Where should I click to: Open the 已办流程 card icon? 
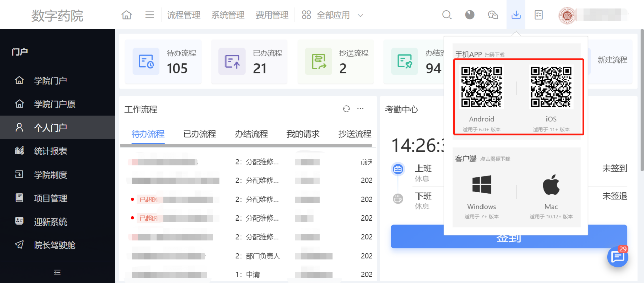click(232, 61)
